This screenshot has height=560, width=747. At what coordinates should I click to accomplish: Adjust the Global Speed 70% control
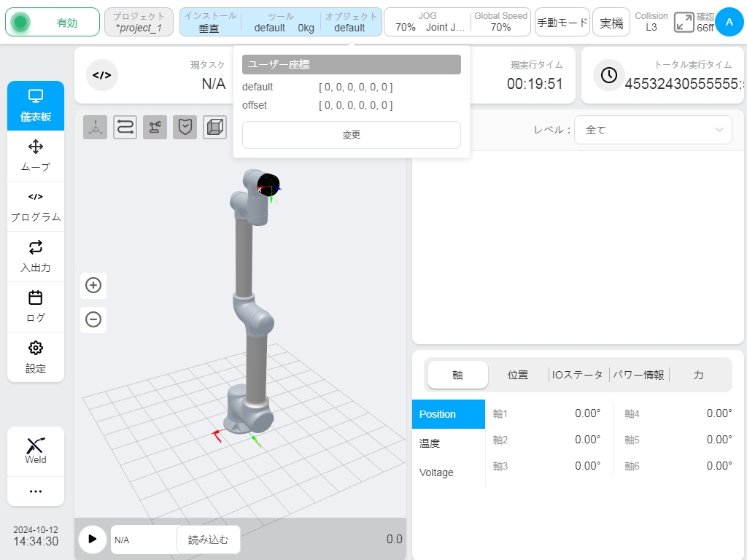coord(500,22)
